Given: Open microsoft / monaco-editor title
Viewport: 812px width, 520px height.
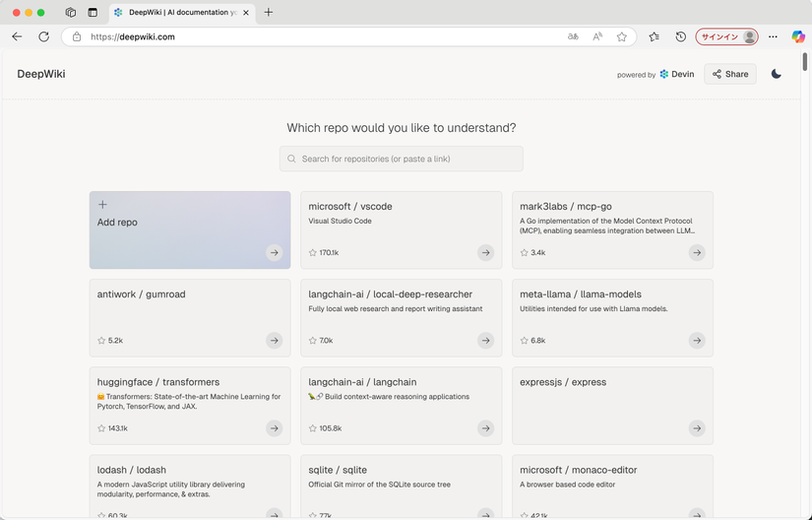Looking at the screenshot, I should click(x=579, y=471).
